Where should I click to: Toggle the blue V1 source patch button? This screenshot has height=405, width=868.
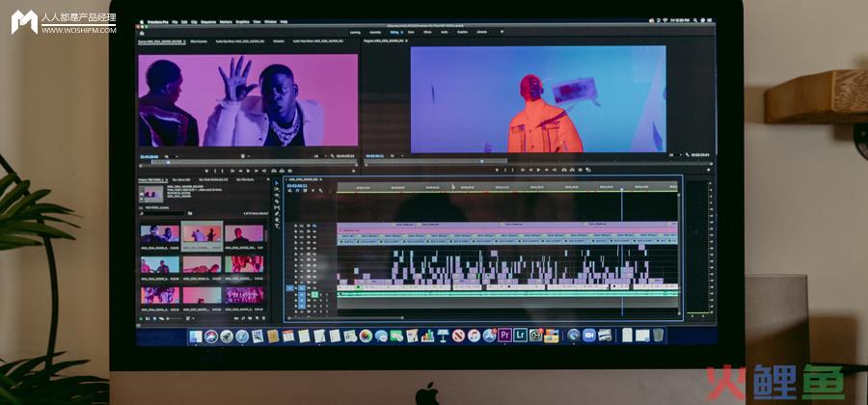[x=290, y=288]
